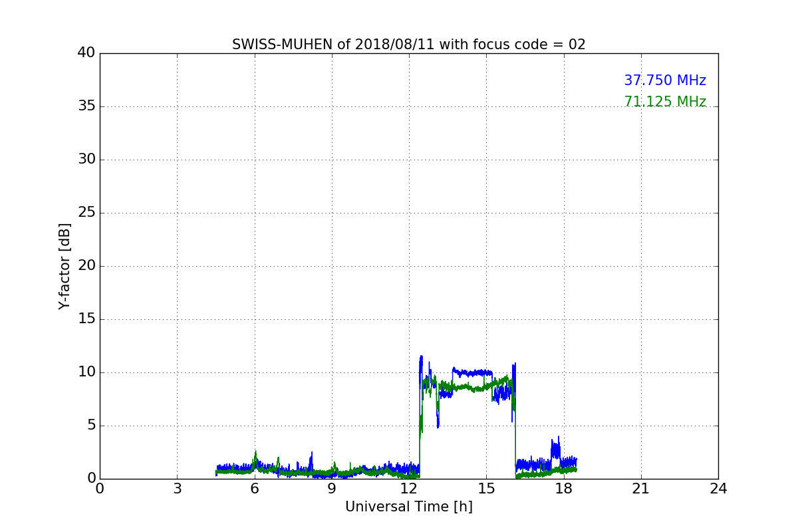Select the green '71.125 MHz' legend label
798x532 pixels.
[x=665, y=102]
